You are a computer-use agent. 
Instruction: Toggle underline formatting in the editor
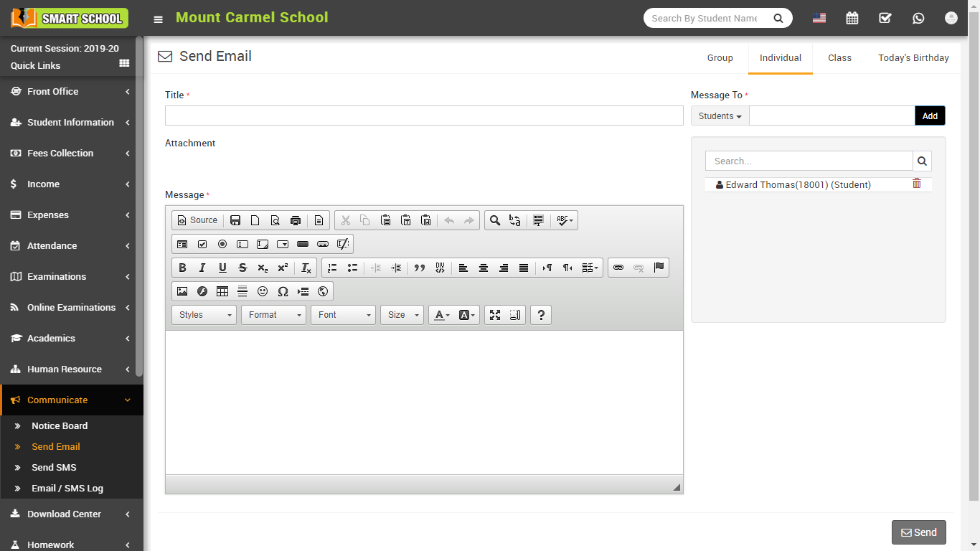(x=222, y=268)
